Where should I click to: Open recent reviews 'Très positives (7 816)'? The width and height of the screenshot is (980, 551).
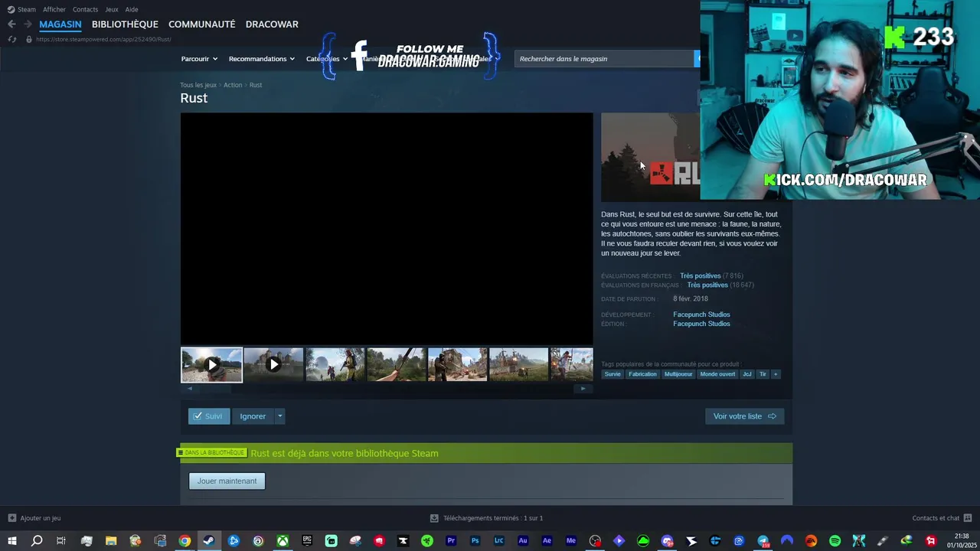[711, 275]
